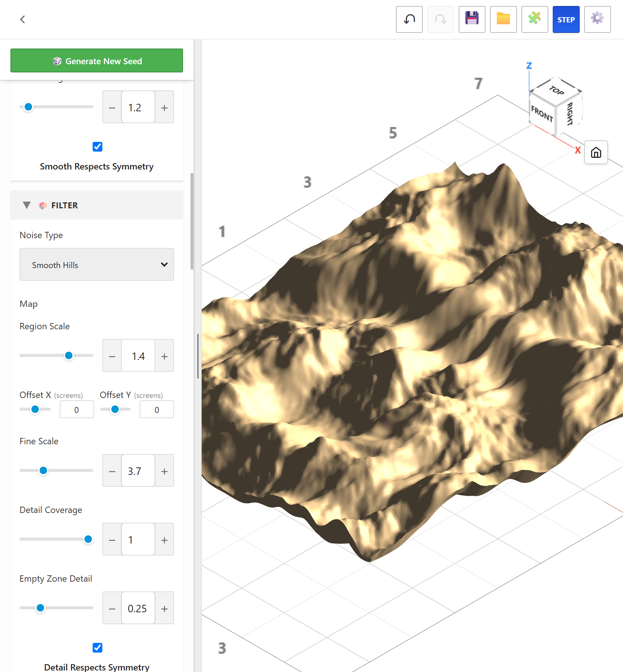The width and height of the screenshot is (623, 672).
Task: Click the RIGHT face of view cube
Action: 570,113
